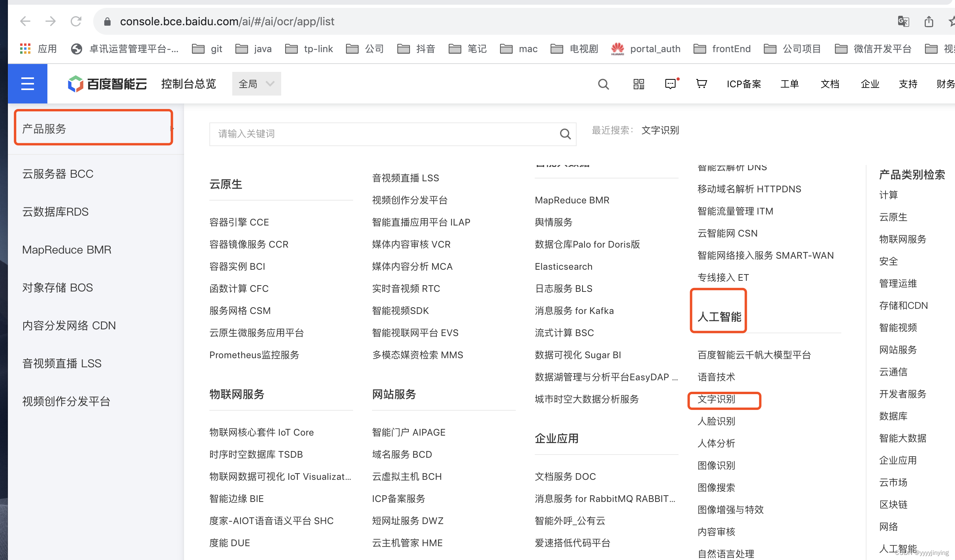Screen dimensions: 955x560
Task: Open 实时音视频 RTC link
Action: point(406,289)
